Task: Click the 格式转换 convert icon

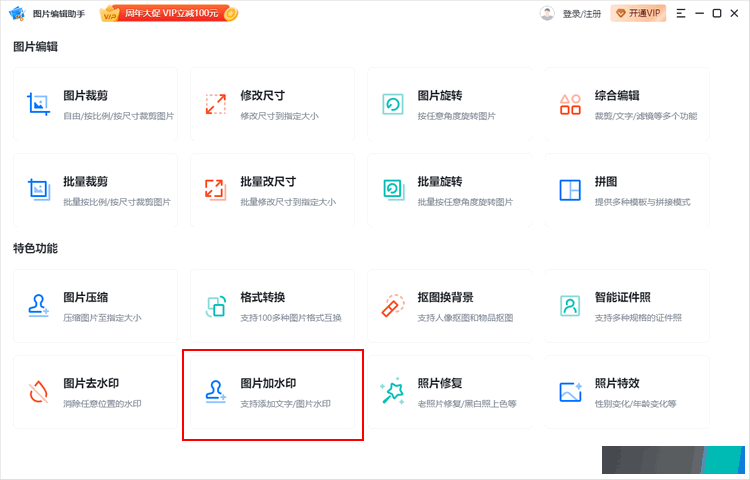Action: coord(216,306)
